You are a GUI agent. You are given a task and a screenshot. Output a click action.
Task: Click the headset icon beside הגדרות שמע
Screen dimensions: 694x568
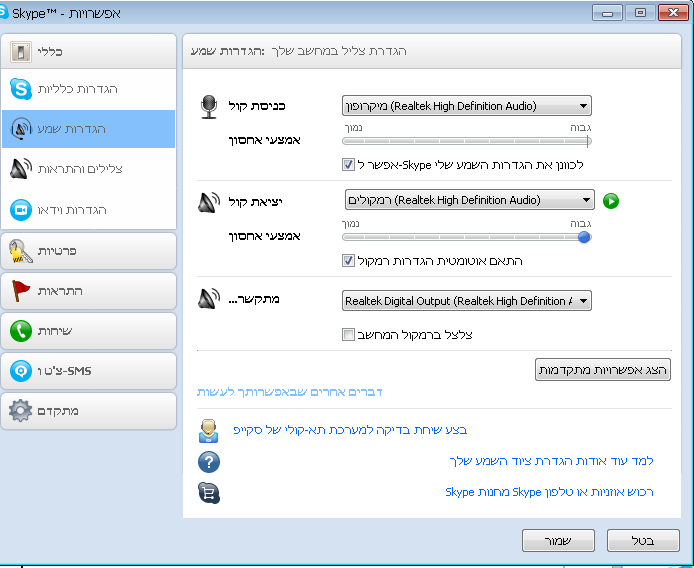tap(21, 129)
